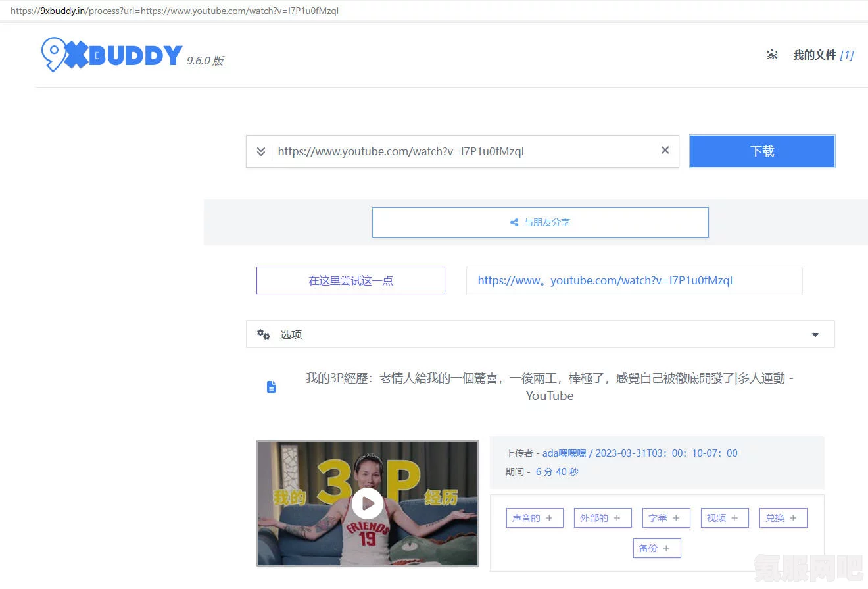Expand the 声音的 + option
The image size is (868, 589).
point(535,518)
